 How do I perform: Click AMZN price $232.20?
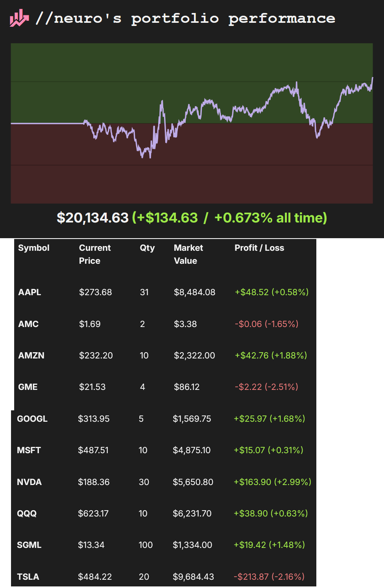[x=96, y=356]
